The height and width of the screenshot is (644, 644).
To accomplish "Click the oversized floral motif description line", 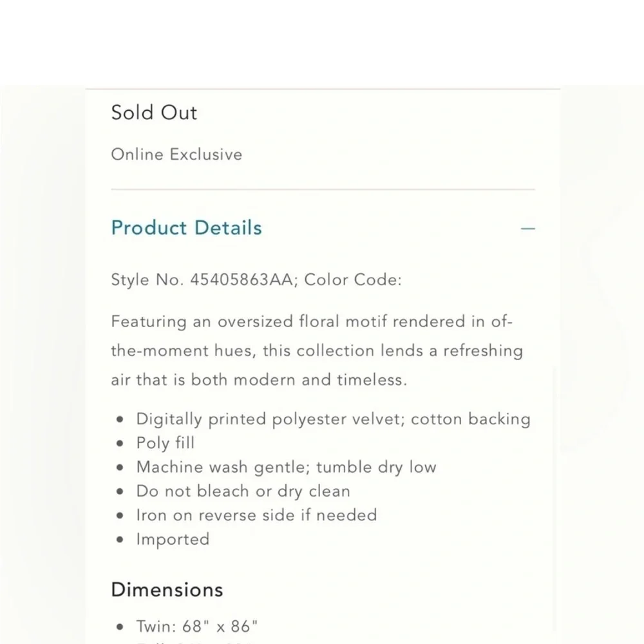I will (312, 321).
